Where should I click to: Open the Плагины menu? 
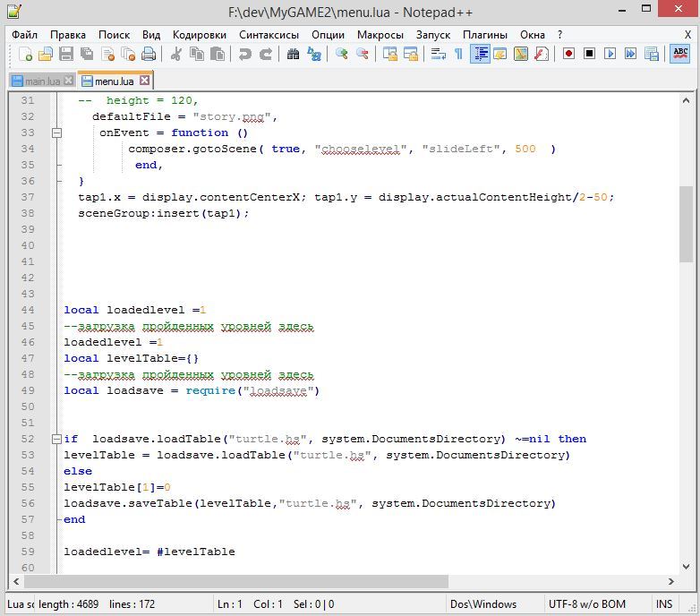click(485, 35)
